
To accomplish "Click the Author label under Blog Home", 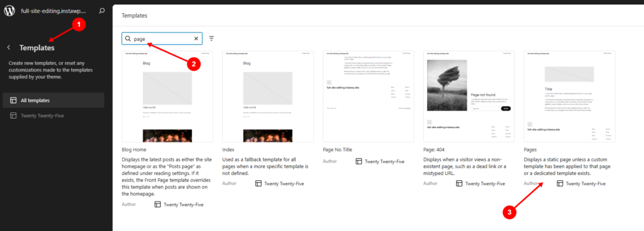I will tap(128, 205).
